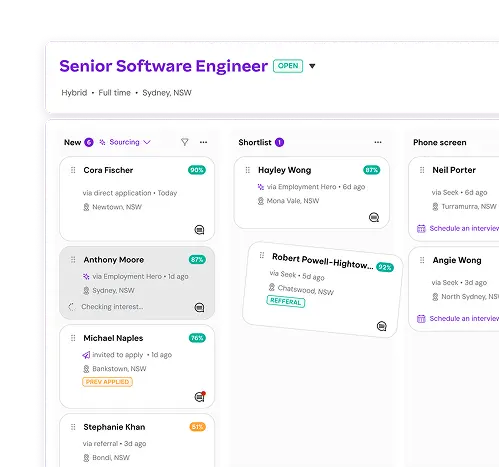Click the OPEN status badge
This screenshot has height=467, width=499.
pyautogui.click(x=288, y=66)
